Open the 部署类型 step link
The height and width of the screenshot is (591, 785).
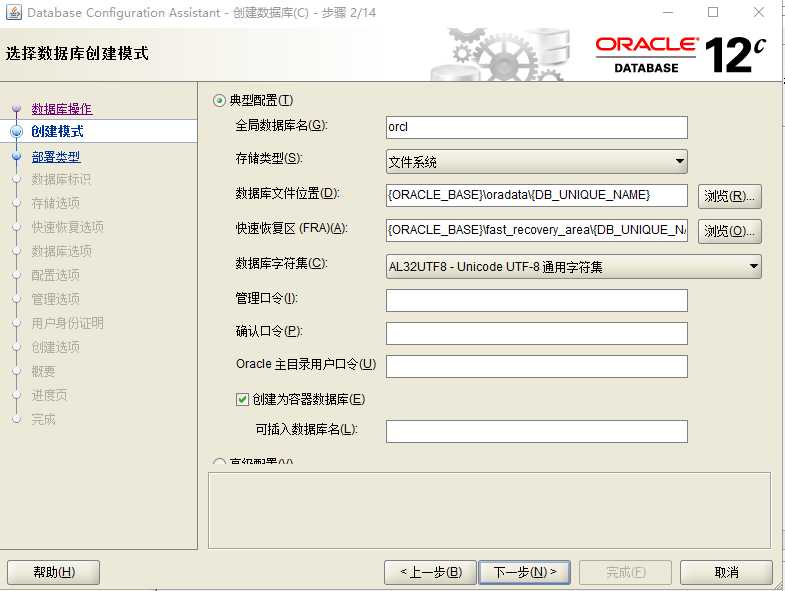coord(56,157)
